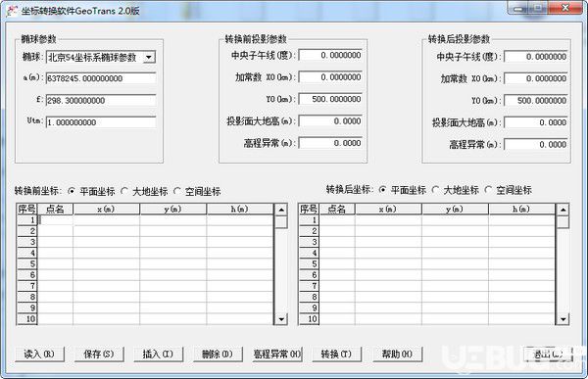This screenshot has height=379, width=588.
Task: Edit 中央子午线 field in 转换前投影参数
Action: 330,55
